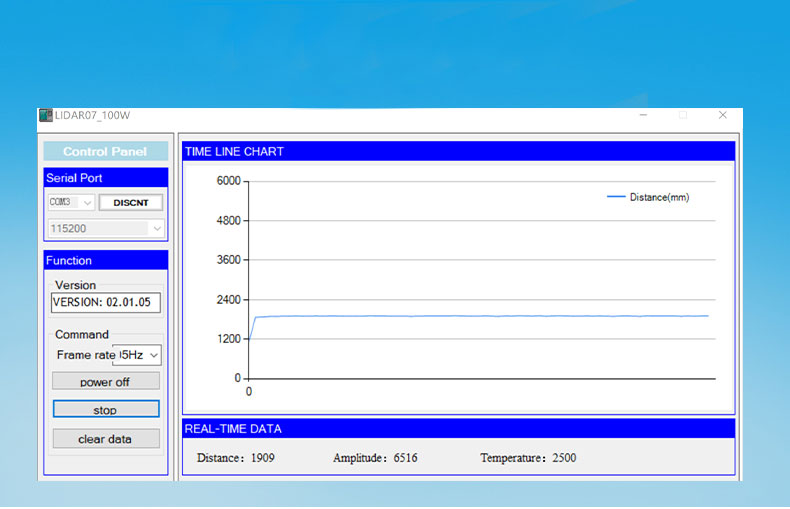Close the LIDAR07_100W window
Screen dimensions: 790x509
coord(722,115)
